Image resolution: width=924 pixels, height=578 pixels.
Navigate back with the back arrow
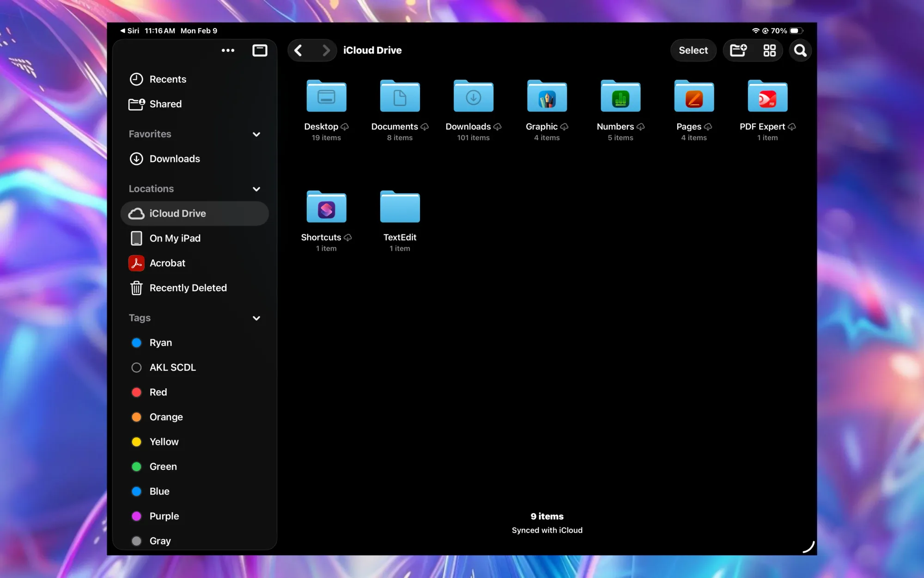pos(298,50)
